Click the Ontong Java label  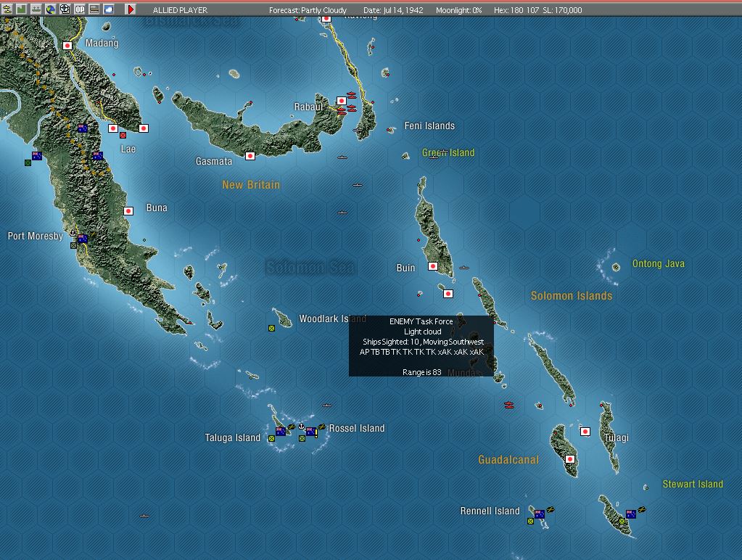tap(659, 263)
